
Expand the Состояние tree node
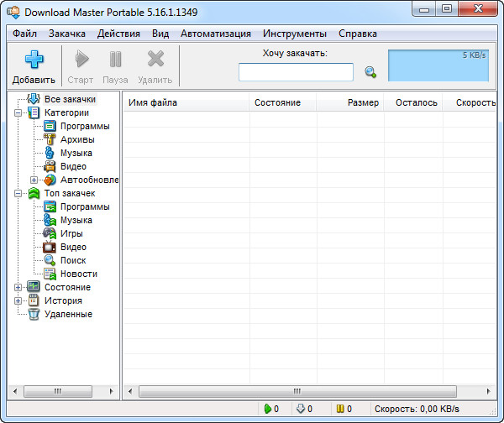18,287
